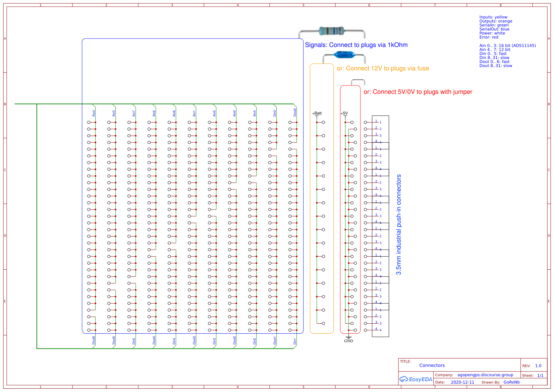Select the GND ground symbol
Image resolution: width=554 pixels, height=392 pixels.
pos(348,339)
